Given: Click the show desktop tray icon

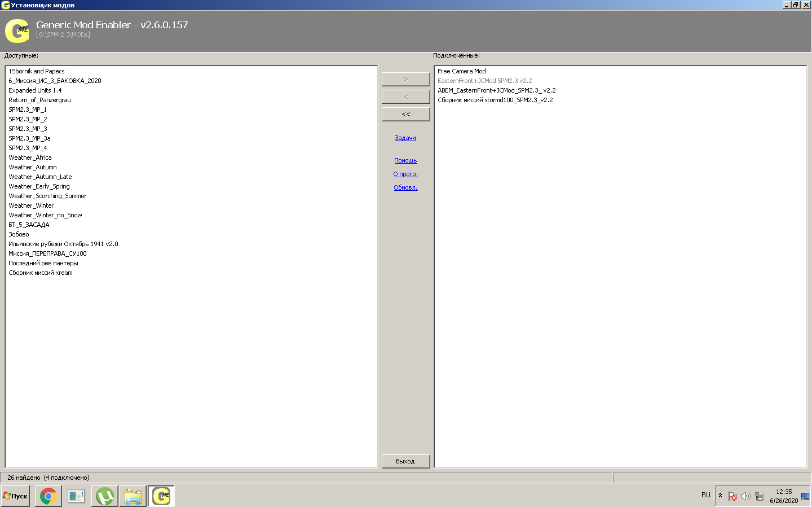Looking at the screenshot, I should (x=805, y=496).
